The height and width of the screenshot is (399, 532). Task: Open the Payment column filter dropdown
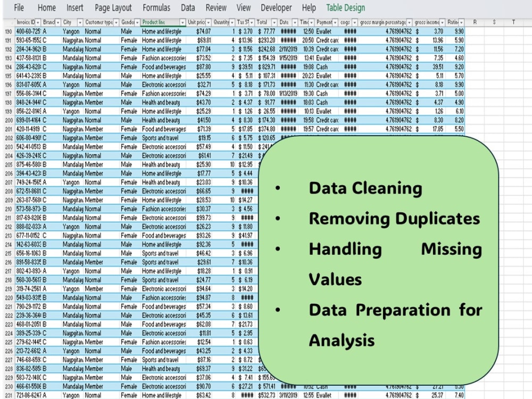(x=335, y=22)
